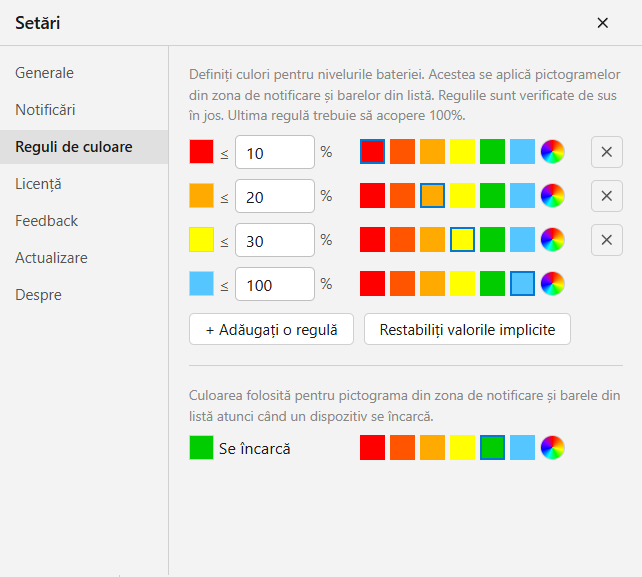Click the 30 percent threshold field

[275, 240]
